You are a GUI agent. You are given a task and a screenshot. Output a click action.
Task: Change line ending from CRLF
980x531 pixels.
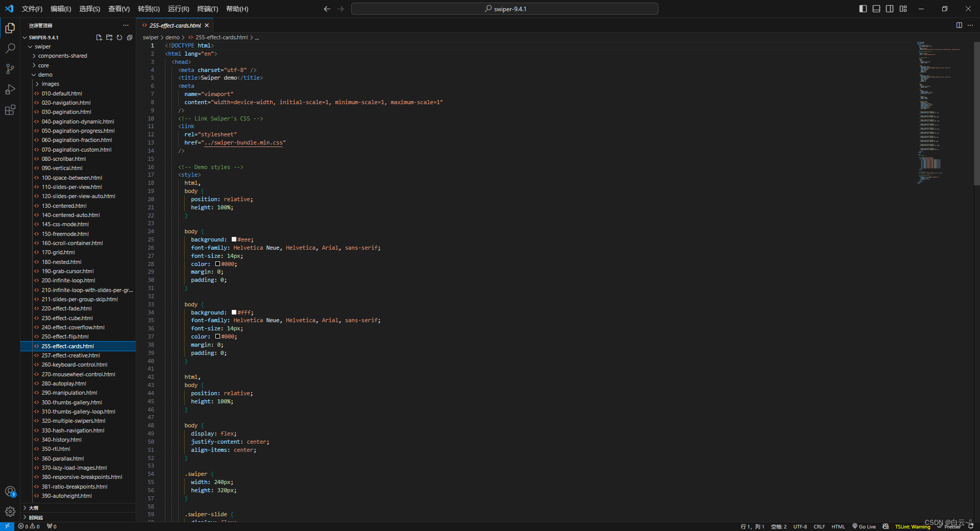pos(819,526)
